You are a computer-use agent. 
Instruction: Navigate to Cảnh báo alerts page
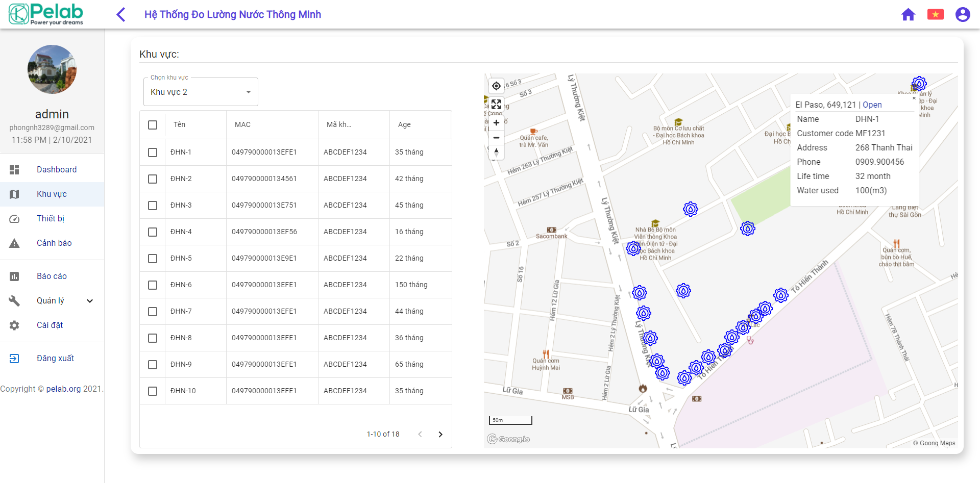pyautogui.click(x=54, y=243)
